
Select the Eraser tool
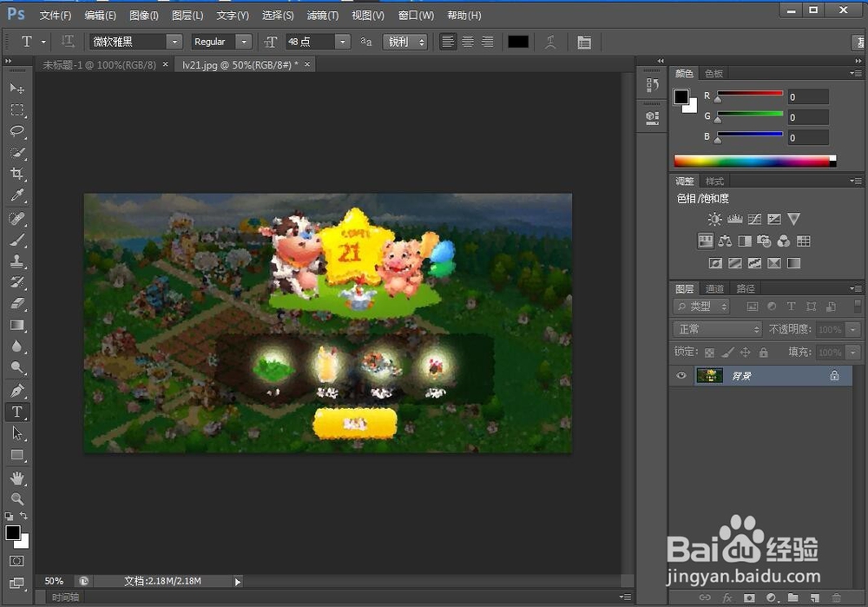17,304
